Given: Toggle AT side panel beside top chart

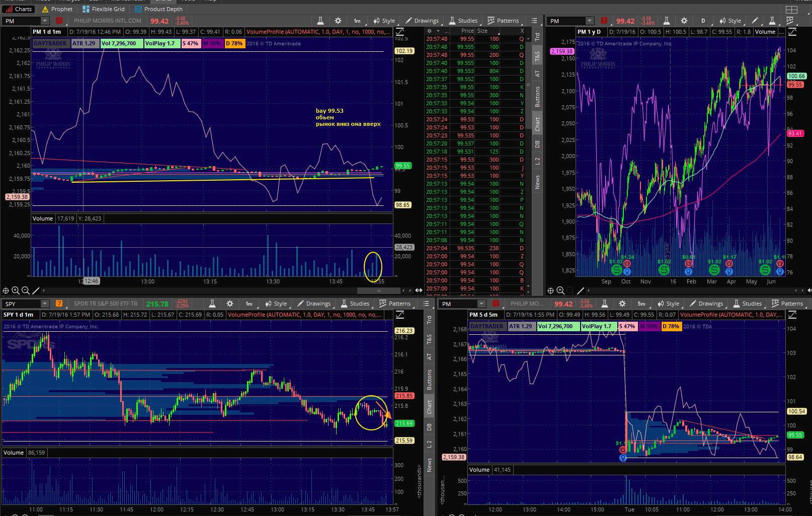Looking at the screenshot, I should [537, 74].
